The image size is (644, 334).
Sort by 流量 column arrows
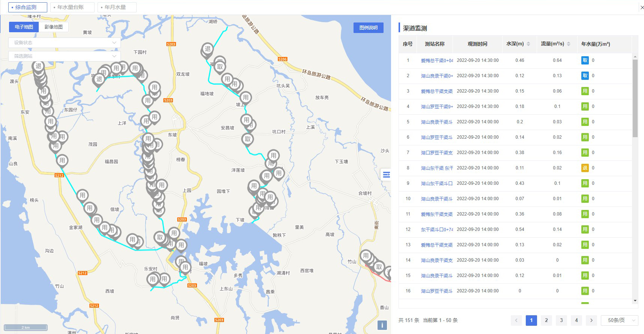click(569, 44)
